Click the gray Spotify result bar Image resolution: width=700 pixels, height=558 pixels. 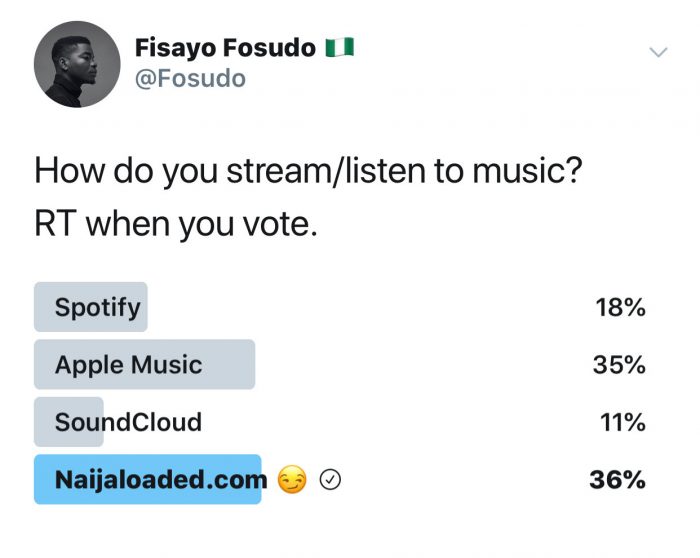pyautogui.click(x=91, y=307)
